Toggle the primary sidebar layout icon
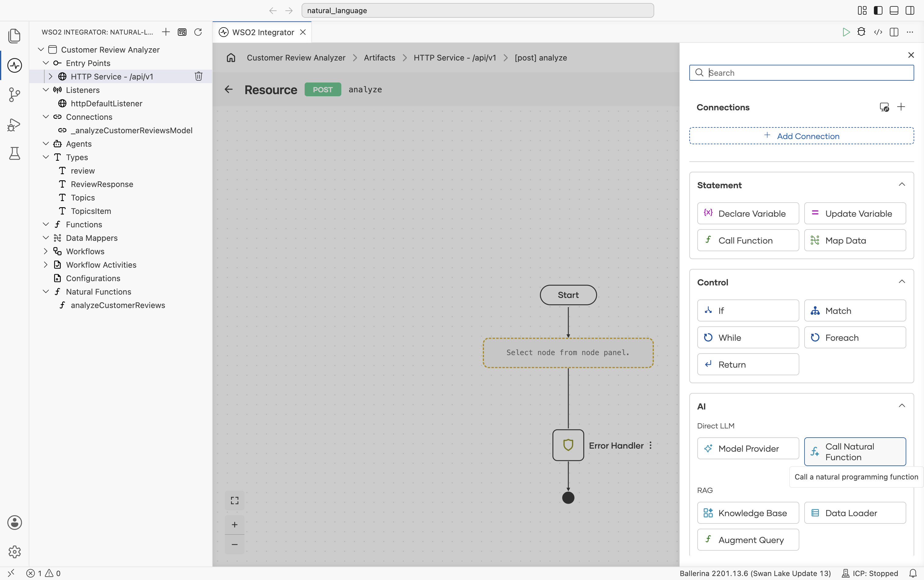Screen dimensions: 924x580 tap(878, 10)
